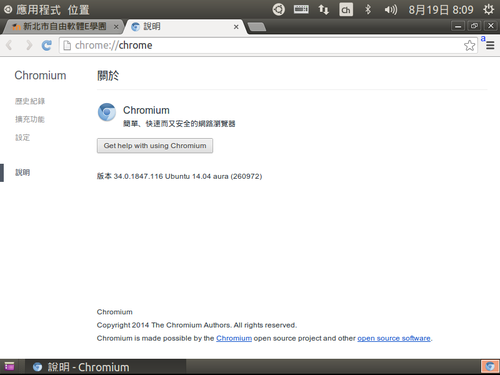Open the Bluetooth indicator
Image resolution: width=500 pixels, height=375 pixels.
(368, 9)
